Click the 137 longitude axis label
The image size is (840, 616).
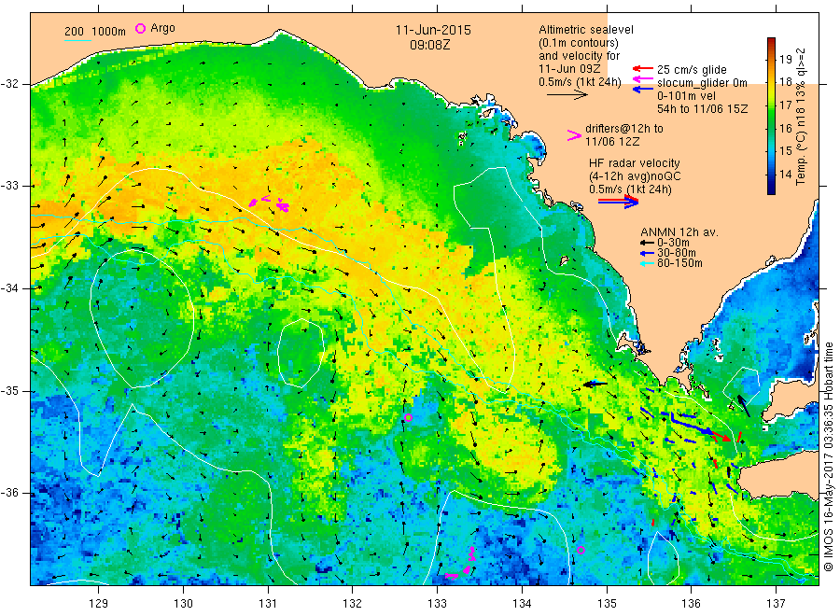click(x=776, y=604)
